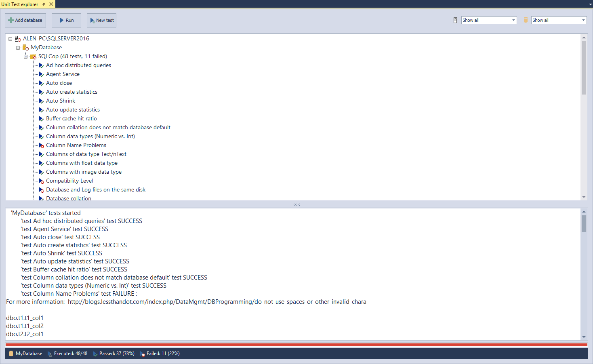This screenshot has height=364, width=593.
Task: Click the Passed: 37 (78%) status icon
Action: 95,353
